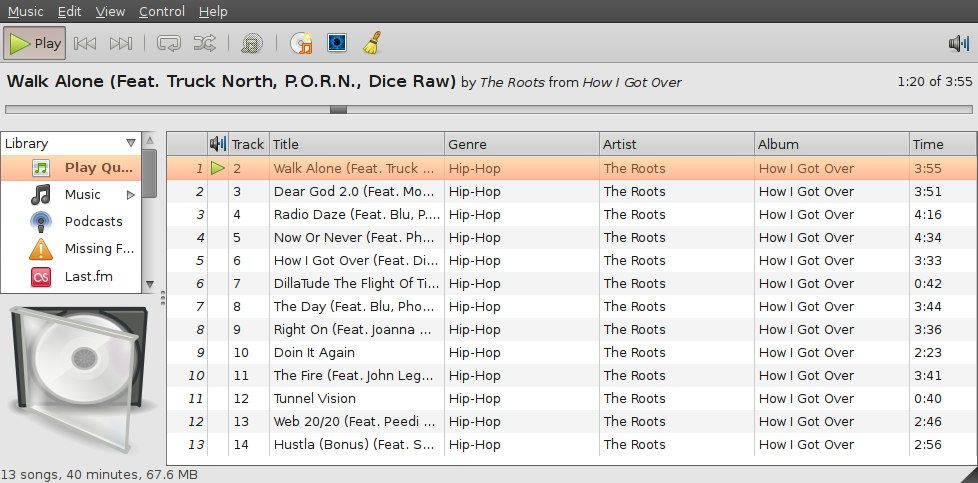This screenshot has width=978, height=483.
Task: Skip to next track
Action: [120, 43]
